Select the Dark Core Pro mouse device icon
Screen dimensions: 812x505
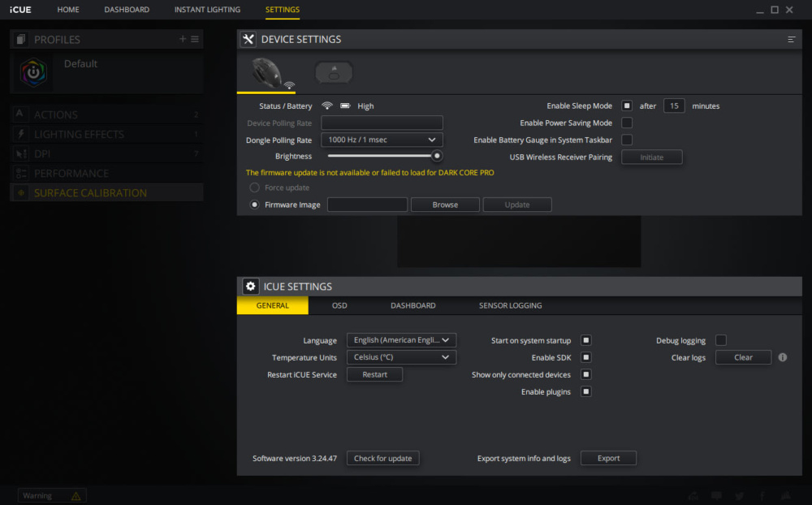tap(267, 74)
